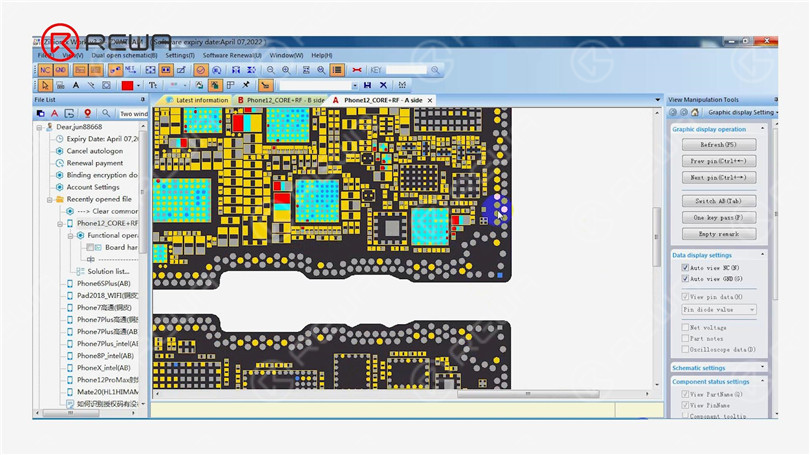810x455 pixels.
Task: Expand the Schematic settings section
Action: click(762, 367)
